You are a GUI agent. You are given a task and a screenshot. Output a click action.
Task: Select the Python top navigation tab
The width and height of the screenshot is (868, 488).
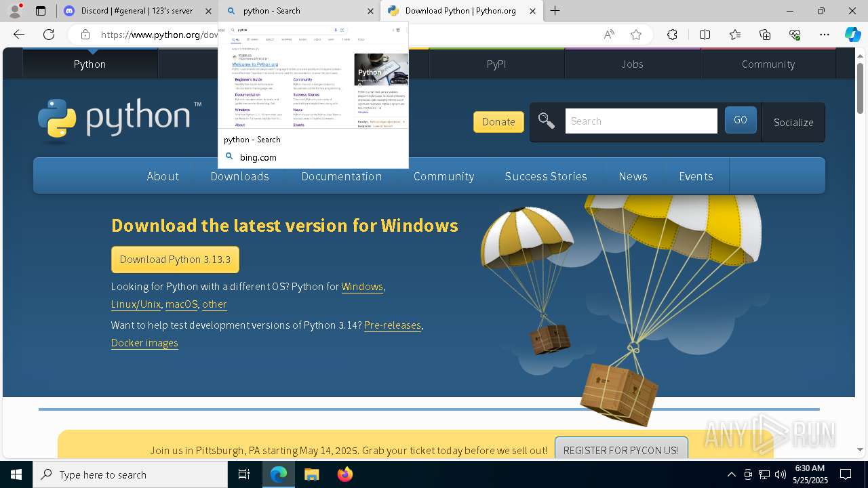pyautogui.click(x=90, y=64)
